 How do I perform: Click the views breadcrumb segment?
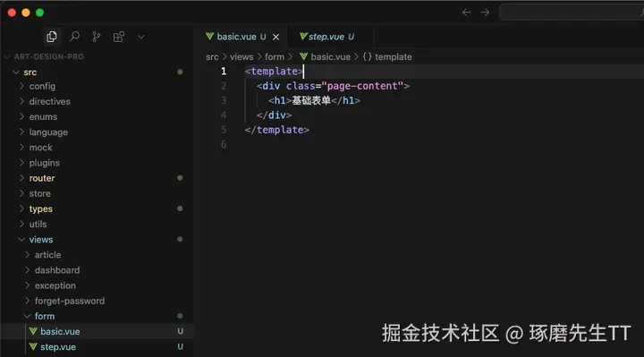click(x=241, y=56)
